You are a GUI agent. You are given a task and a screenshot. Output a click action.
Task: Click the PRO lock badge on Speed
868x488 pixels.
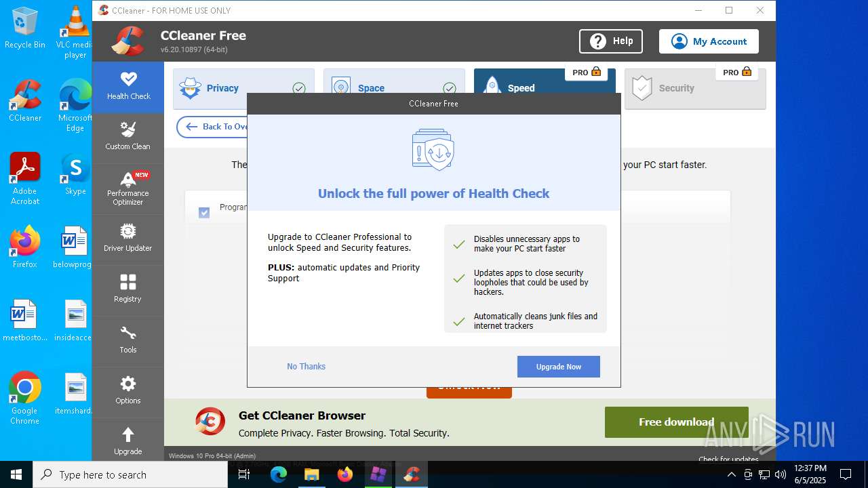[587, 72]
